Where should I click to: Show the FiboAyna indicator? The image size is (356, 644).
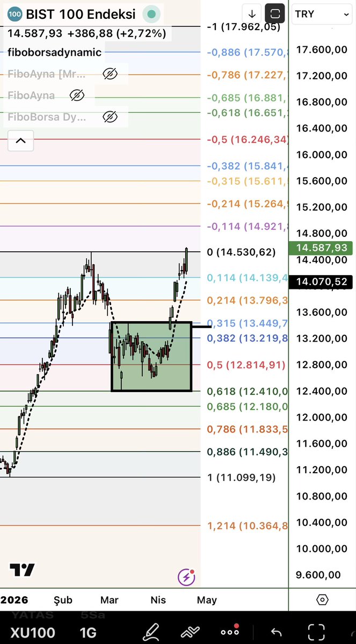tap(77, 95)
